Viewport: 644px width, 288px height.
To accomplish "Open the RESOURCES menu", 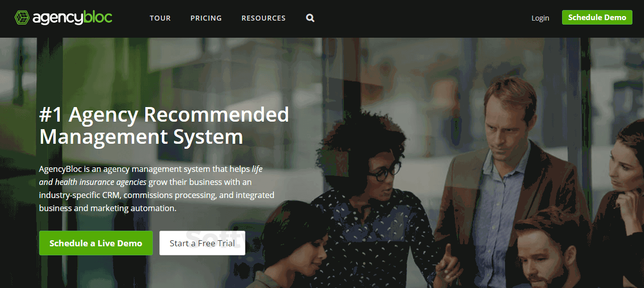I will (x=263, y=18).
